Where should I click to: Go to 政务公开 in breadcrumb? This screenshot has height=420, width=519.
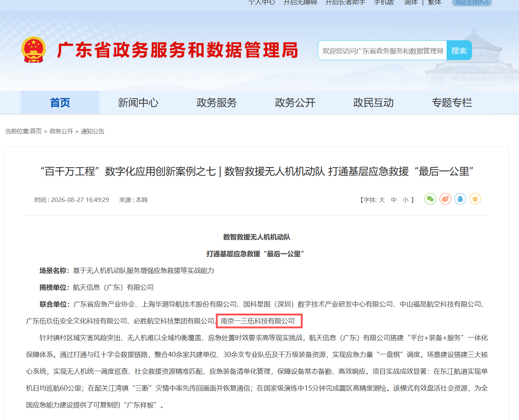pyautogui.click(x=61, y=131)
